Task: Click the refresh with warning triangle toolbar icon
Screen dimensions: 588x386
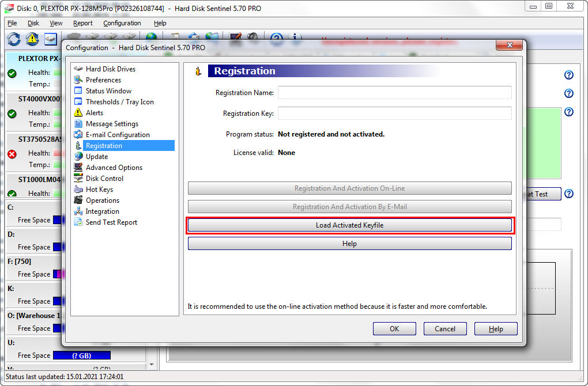Action: click(32, 39)
